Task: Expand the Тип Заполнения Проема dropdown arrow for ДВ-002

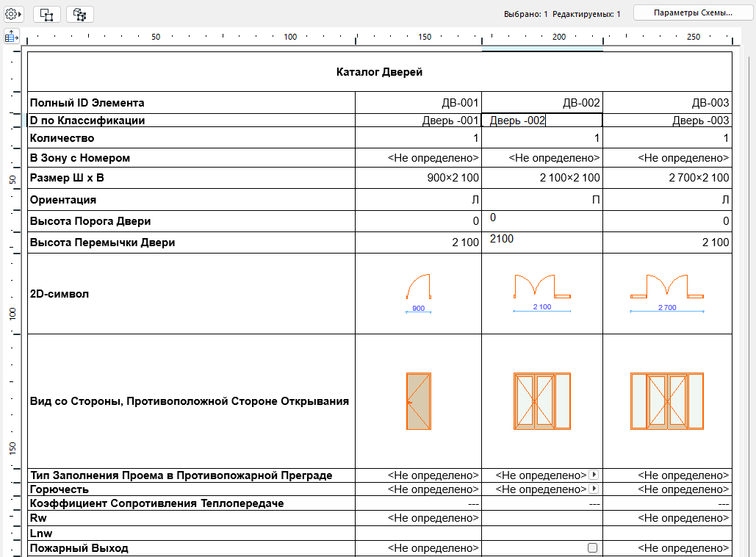Action: [594, 475]
